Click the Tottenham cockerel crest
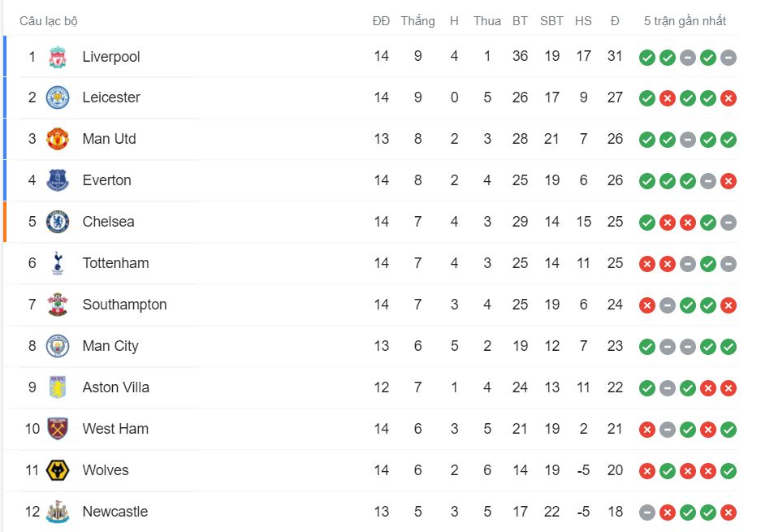The width and height of the screenshot is (761, 532). coord(58,263)
